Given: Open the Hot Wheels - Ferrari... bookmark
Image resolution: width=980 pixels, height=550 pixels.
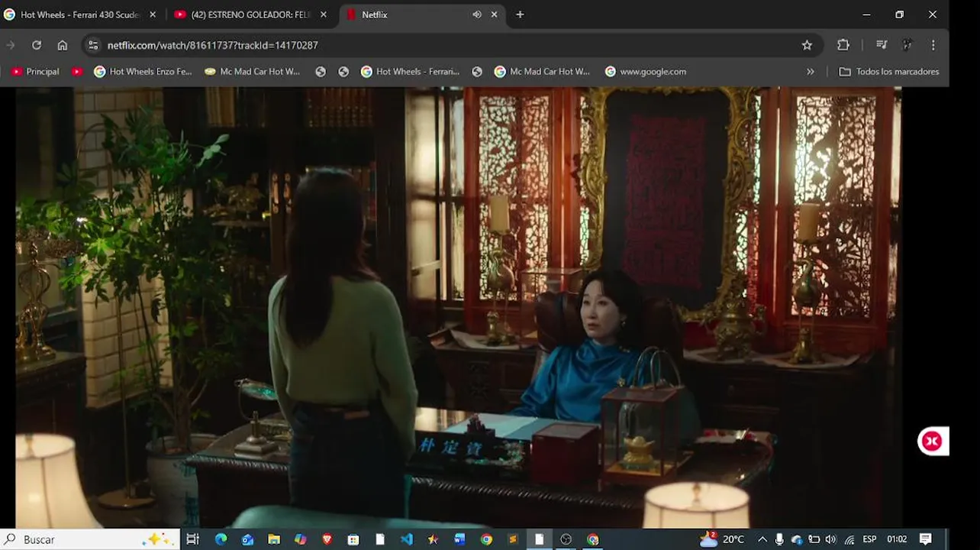Looking at the screenshot, I should pyautogui.click(x=410, y=71).
